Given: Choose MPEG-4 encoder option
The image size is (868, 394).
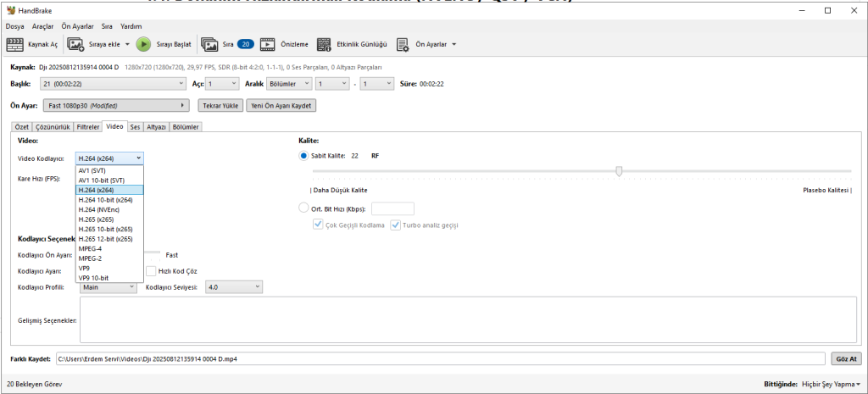Looking at the screenshot, I should [x=109, y=248].
